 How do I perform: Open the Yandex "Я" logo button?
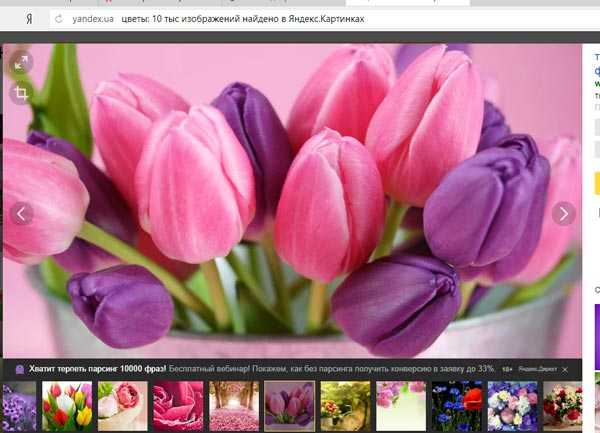[29, 19]
